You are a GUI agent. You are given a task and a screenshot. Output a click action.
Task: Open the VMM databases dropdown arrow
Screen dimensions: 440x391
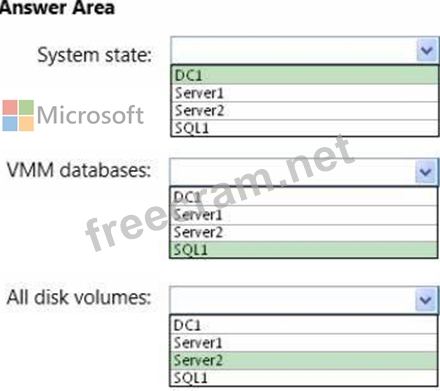(426, 172)
